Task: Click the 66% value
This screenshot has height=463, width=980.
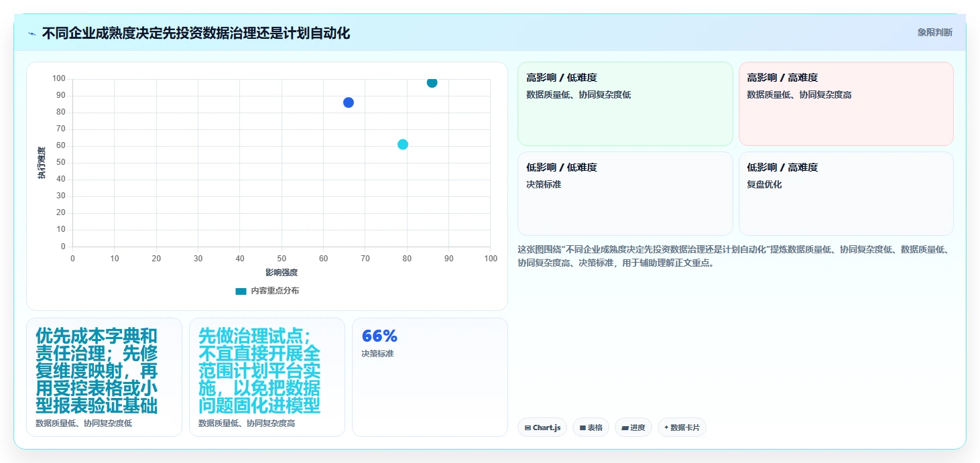Action: (379, 336)
